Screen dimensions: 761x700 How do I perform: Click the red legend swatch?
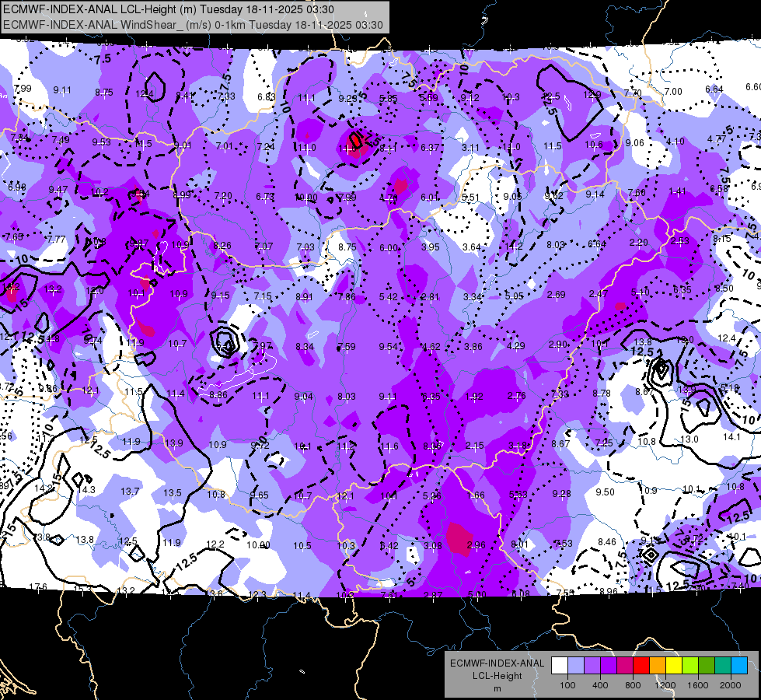coord(641,665)
